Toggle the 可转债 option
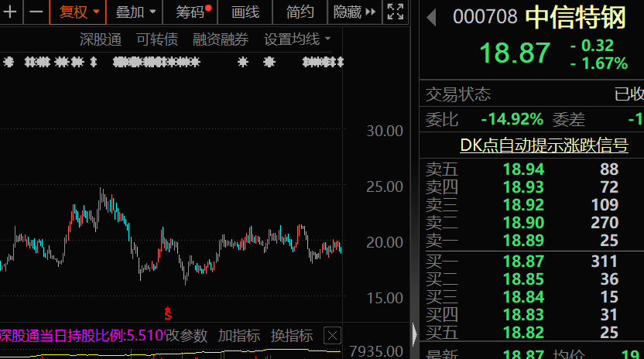Image resolution: width=644 pixels, height=359 pixels. pyautogui.click(x=157, y=39)
